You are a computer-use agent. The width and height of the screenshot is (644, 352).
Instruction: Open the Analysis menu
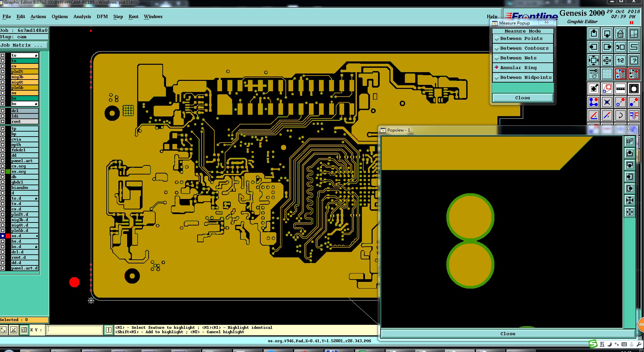82,16
